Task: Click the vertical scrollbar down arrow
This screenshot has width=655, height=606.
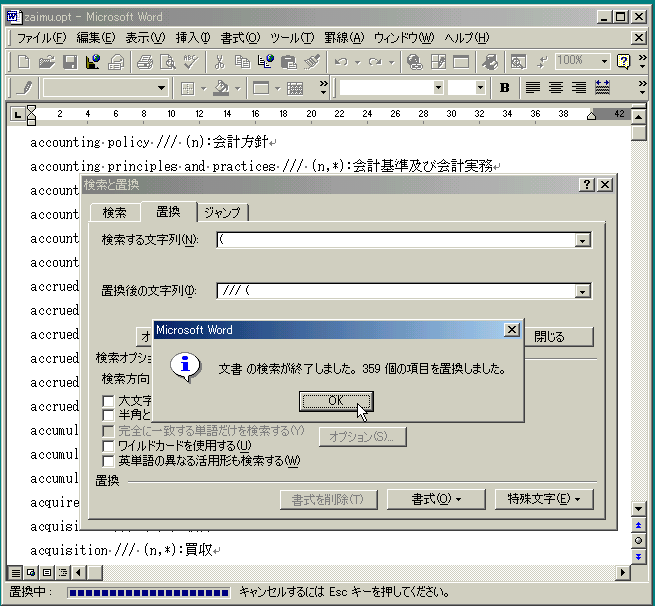Action: [638, 509]
